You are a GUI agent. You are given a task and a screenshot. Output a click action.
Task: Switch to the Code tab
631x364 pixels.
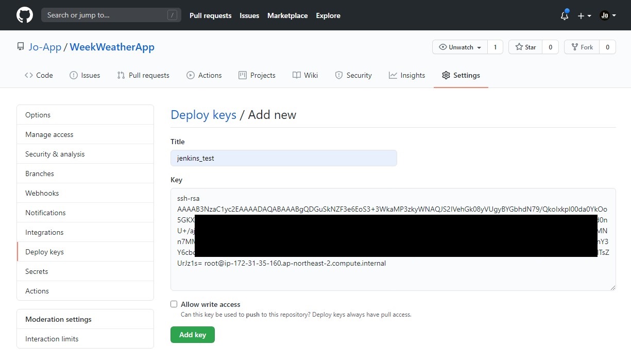[x=39, y=75]
